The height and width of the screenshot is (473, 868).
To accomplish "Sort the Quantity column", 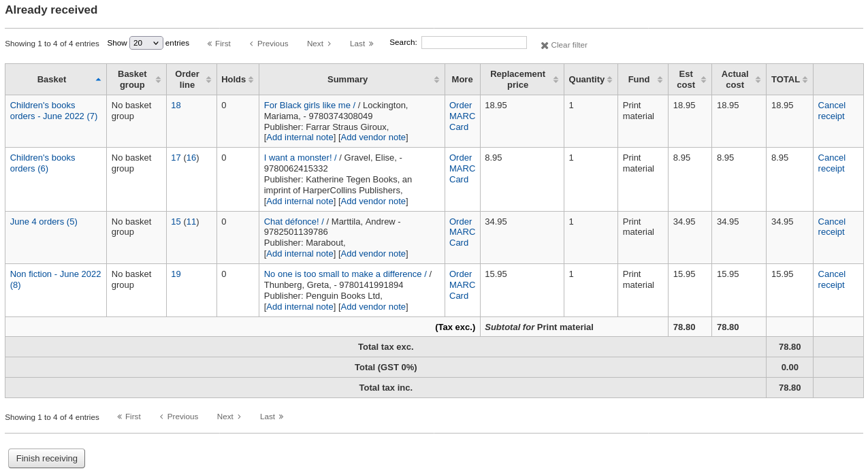I will click(x=587, y=79).
